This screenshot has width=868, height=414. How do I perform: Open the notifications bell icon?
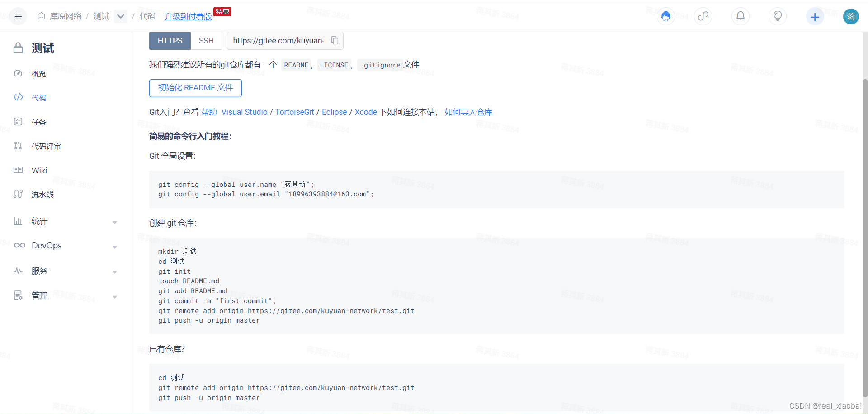(741, 16)
